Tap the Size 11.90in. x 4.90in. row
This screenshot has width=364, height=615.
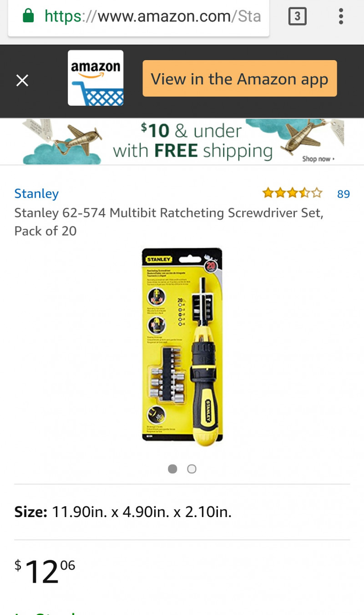click(x=182, y=512)
